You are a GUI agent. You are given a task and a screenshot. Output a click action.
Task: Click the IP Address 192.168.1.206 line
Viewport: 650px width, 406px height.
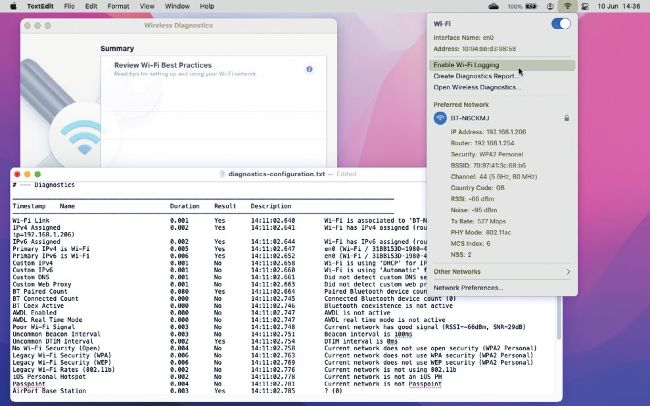(x=488, y=132)
